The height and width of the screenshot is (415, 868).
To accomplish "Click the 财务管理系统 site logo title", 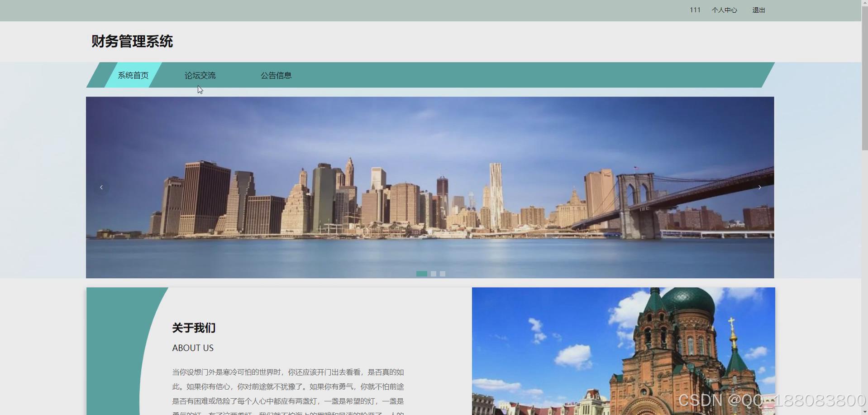I will pos(132,41).
